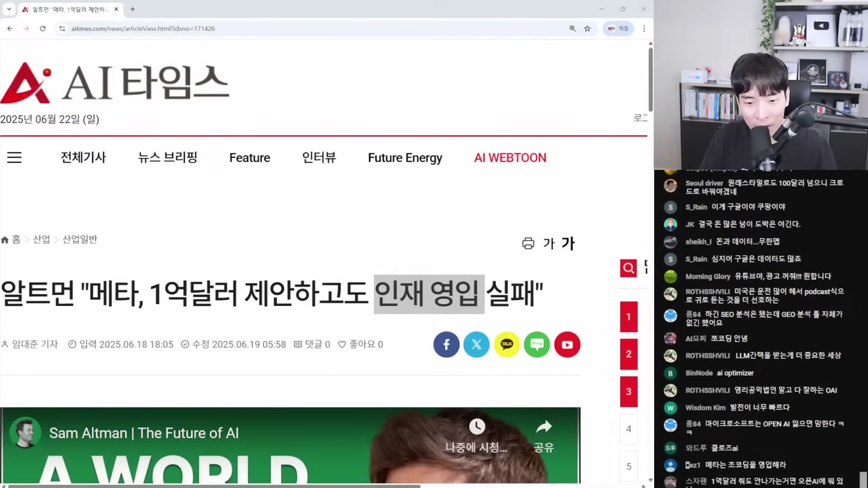Open 뉴스 브리핑 menu
The height and width of the screenshot is (488, 868).
168,158
